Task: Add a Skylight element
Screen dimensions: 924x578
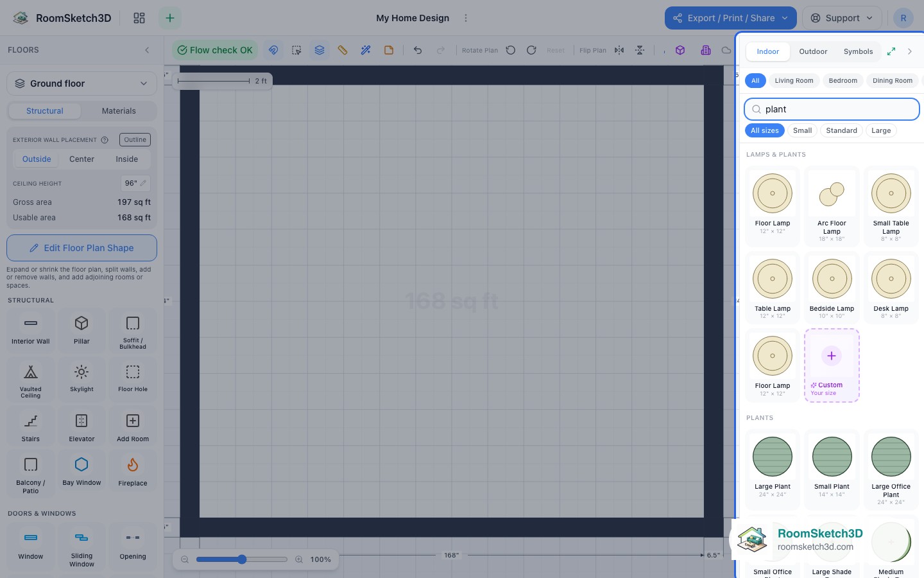Action: pyautogui.click(x=81, y=378)
